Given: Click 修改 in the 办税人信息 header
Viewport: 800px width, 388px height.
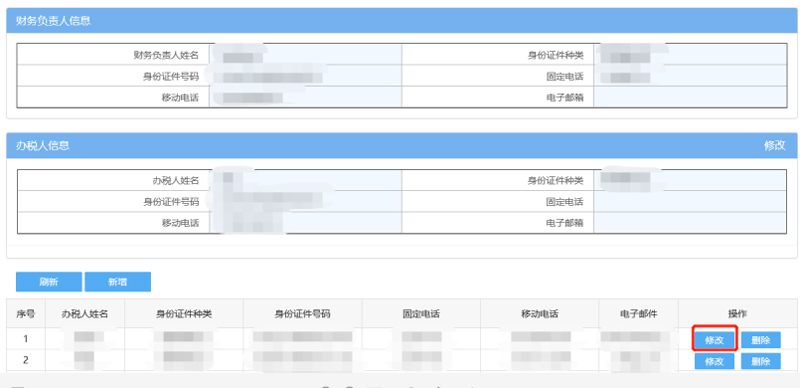Looking at the screenshot, I should point(774,146).
